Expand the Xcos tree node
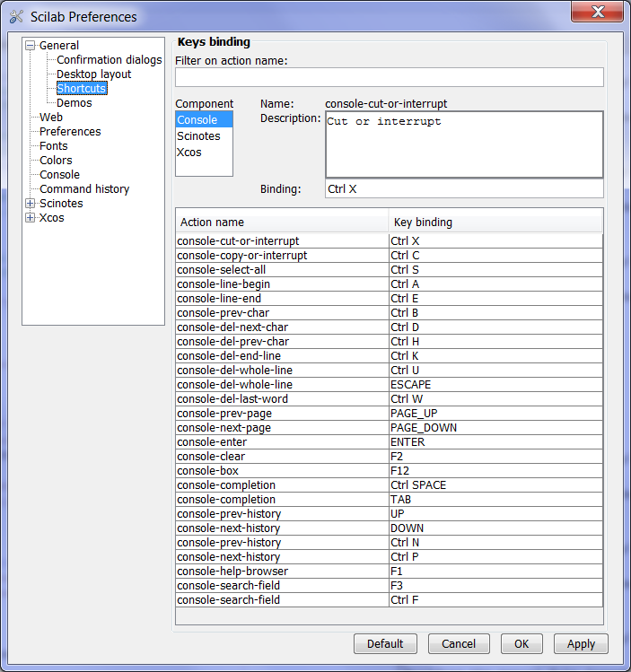631x672 pixels. pos(31,218)
